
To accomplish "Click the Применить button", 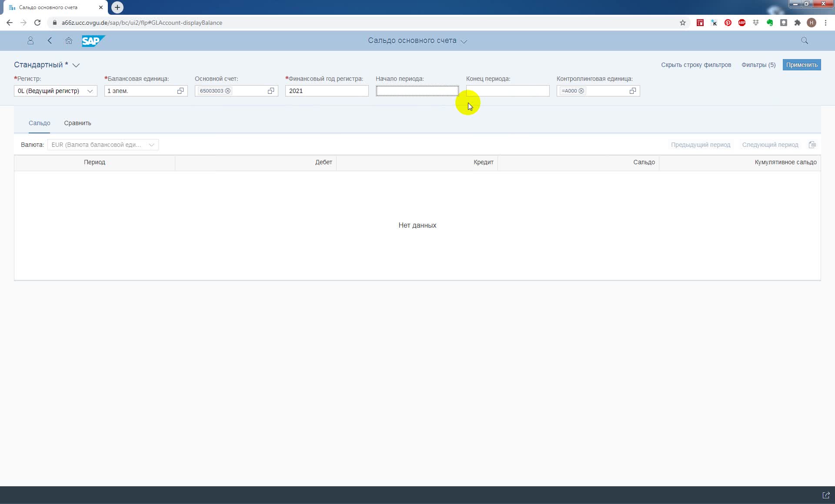I will [x=802, y=65].
